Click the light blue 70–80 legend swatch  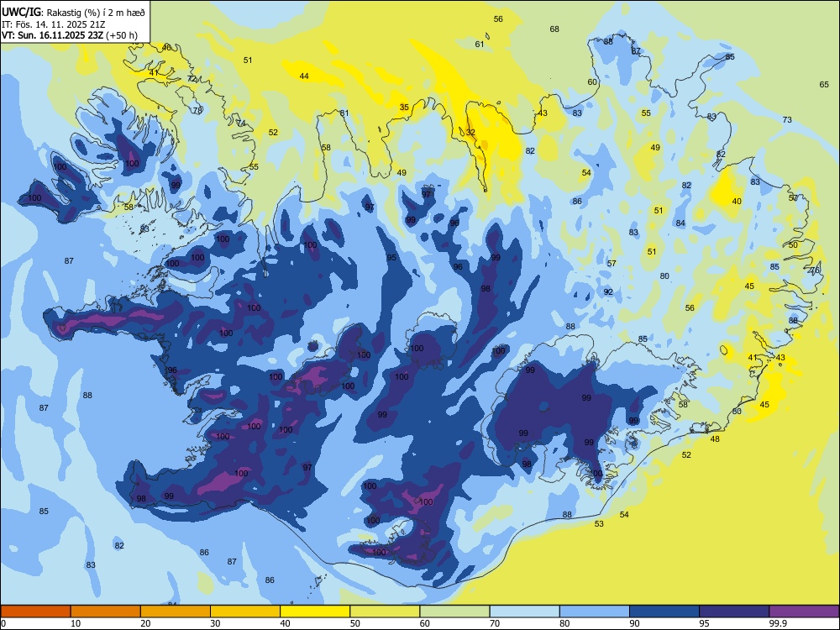click(524, 612)
